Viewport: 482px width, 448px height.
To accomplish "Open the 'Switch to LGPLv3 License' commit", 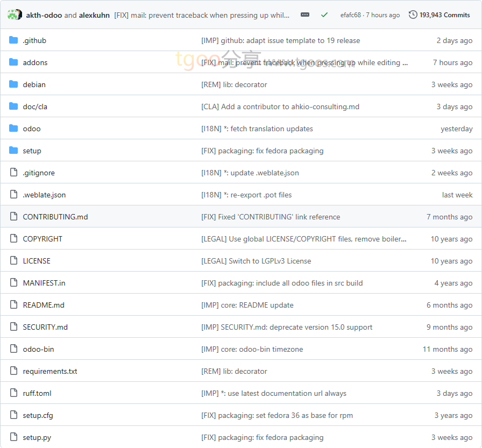I will click(x=256, y=261).
